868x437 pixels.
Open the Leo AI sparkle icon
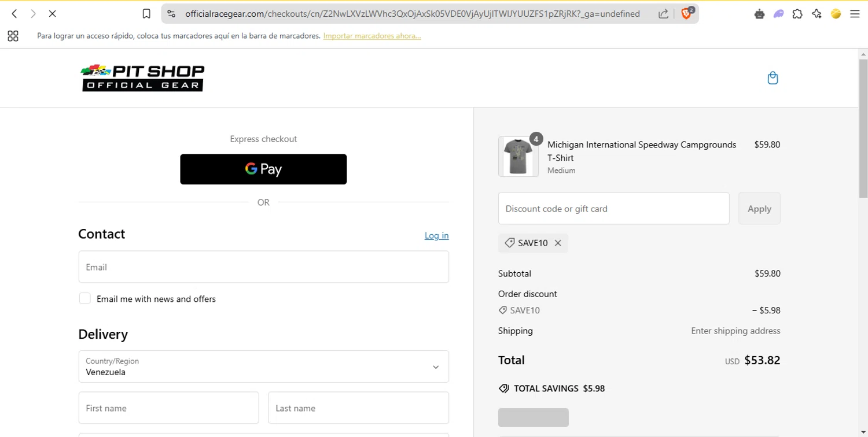click(x=816, y=14)
